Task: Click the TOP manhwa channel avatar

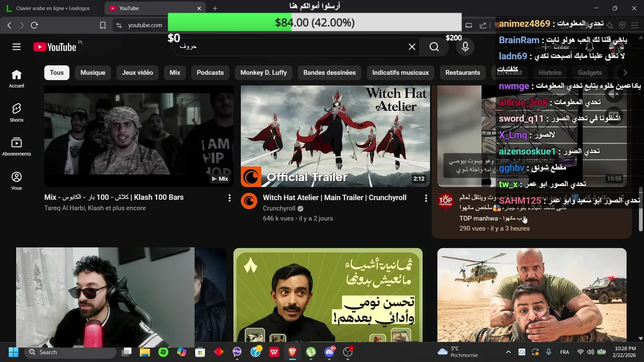Action: (446, 201)
